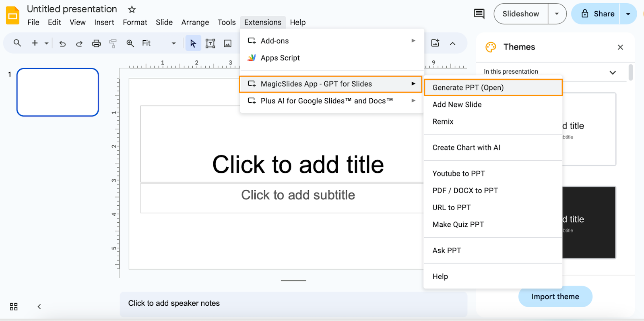The height and width of the screenshot is (321, 644).
Task: Select the cursor select tool
Action: [x=193, y=43]
